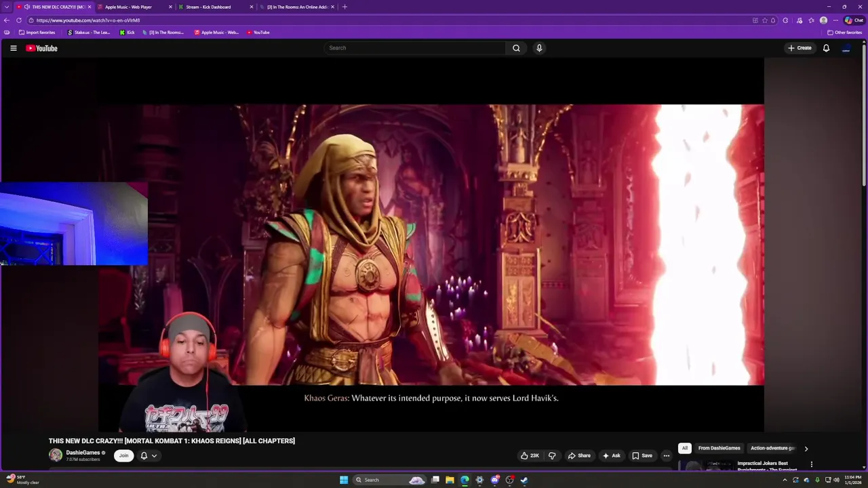The width and height of the screenshot is (868, 488).
Task: Click the browser address bar URL
Action: (88, 20)
